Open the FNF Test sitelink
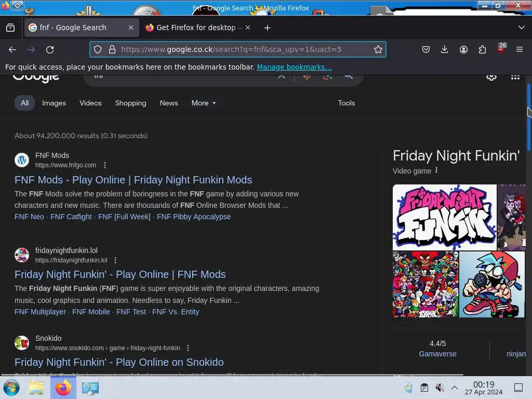 click(131, 312)
